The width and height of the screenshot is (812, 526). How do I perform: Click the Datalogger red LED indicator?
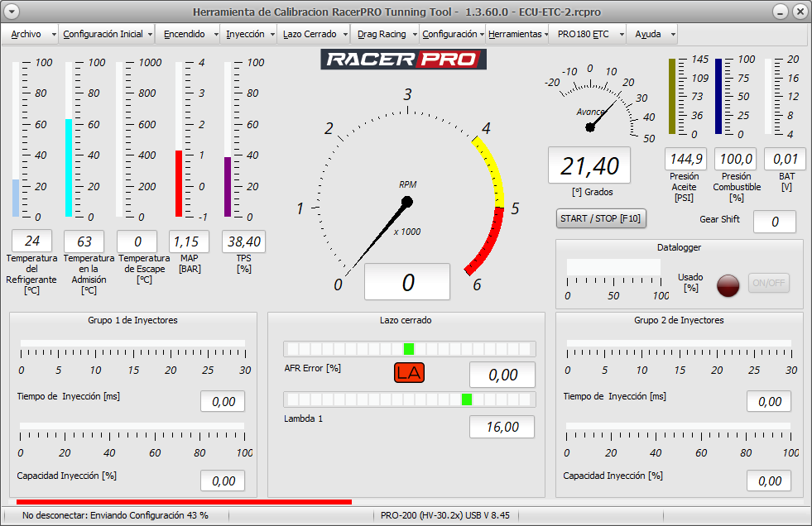pos(728,284)
